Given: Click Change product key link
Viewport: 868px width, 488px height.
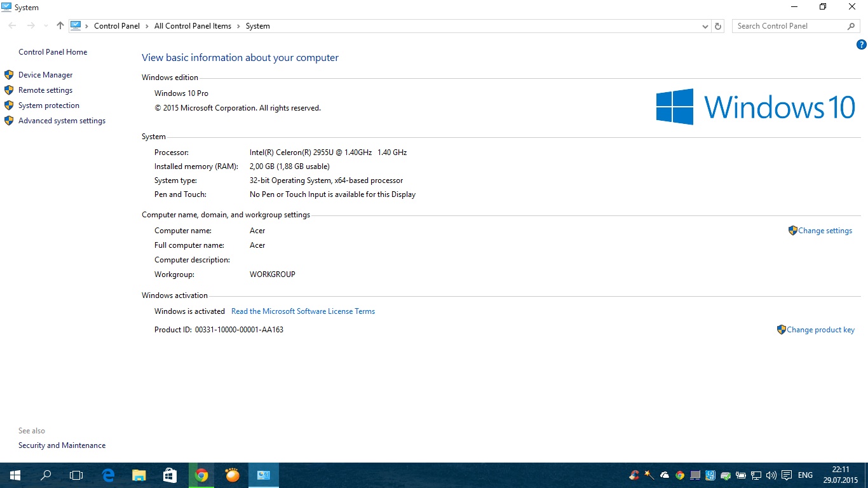Looking at the screenshot, I should [820, 330].
